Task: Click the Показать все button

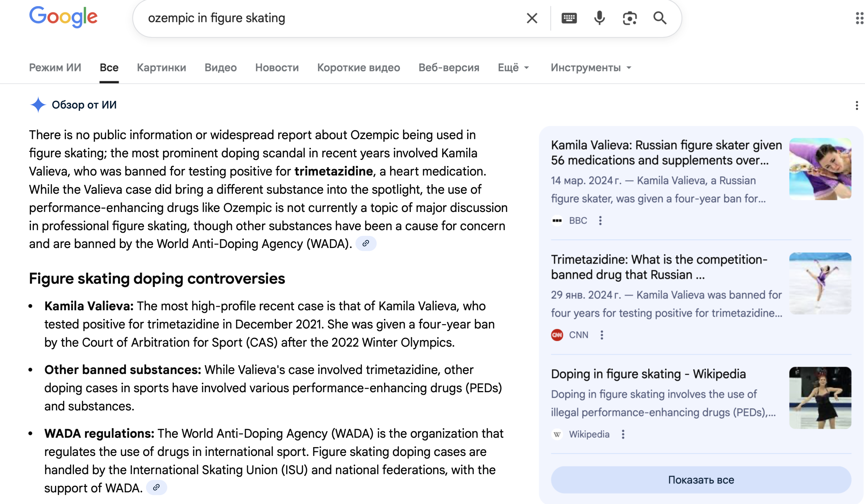Action: [x=701, y=480]
